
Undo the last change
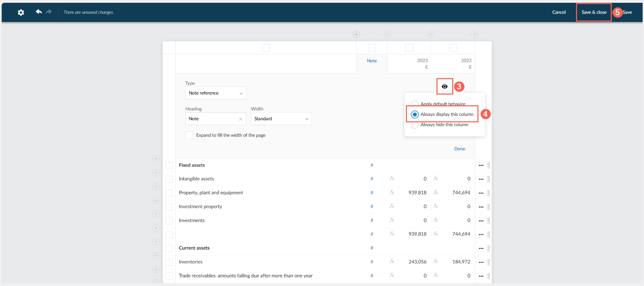(x=39, y=12)
